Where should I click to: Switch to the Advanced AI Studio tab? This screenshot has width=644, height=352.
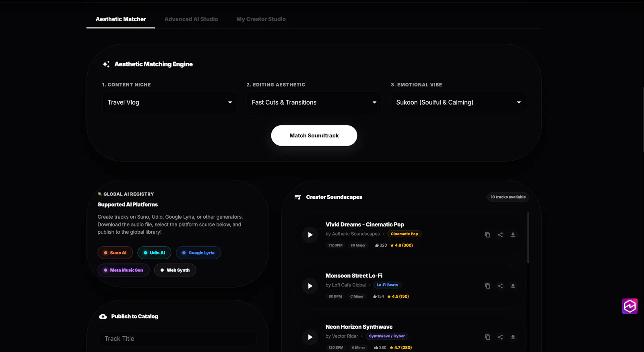(x=191, y=19)
